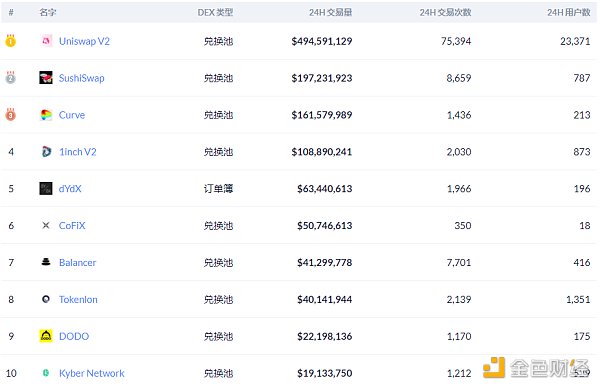The height and width of the screenshot is (389, 600).
Task: Click the SushiSwap logo icon
Action: point(46,78)
